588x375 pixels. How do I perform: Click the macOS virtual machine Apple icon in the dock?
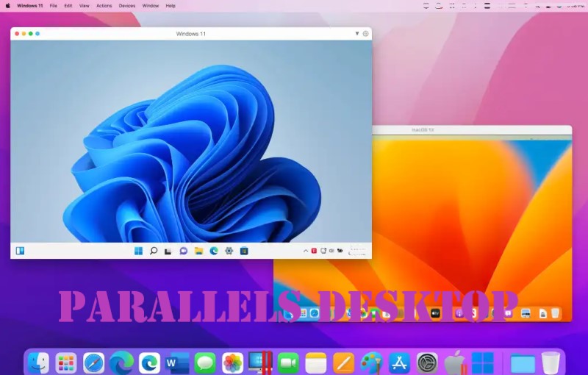point(455,363)
